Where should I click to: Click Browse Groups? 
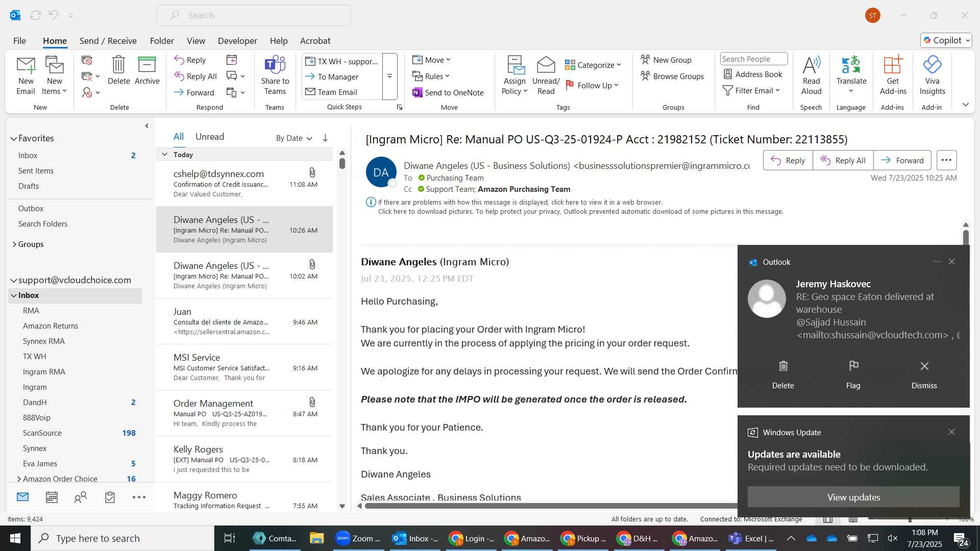672,76
